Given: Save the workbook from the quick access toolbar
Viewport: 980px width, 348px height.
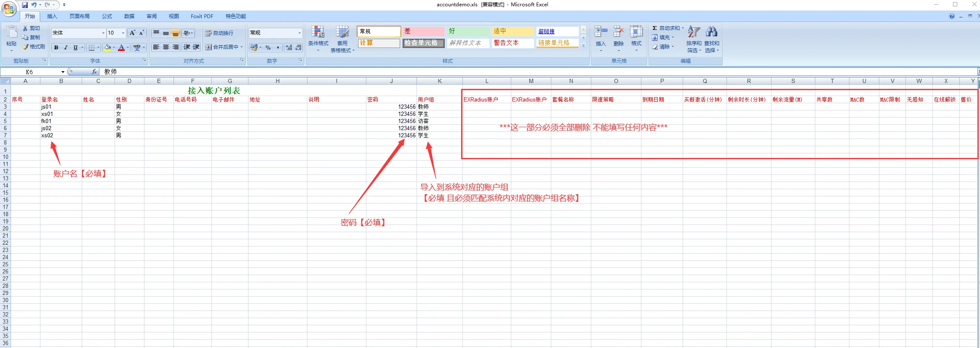Looking at the screenshot, I should 25,5.
